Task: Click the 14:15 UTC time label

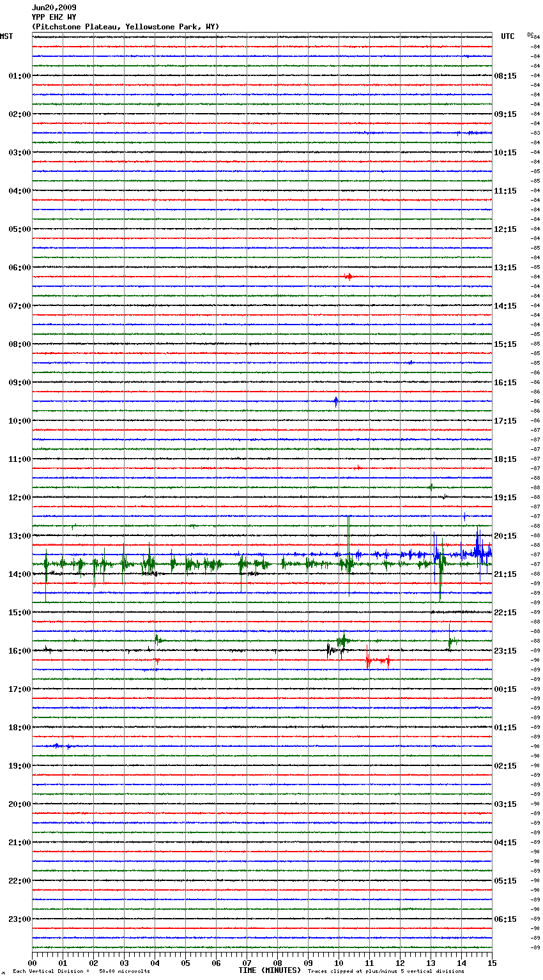Action: (x=505, y=306)
